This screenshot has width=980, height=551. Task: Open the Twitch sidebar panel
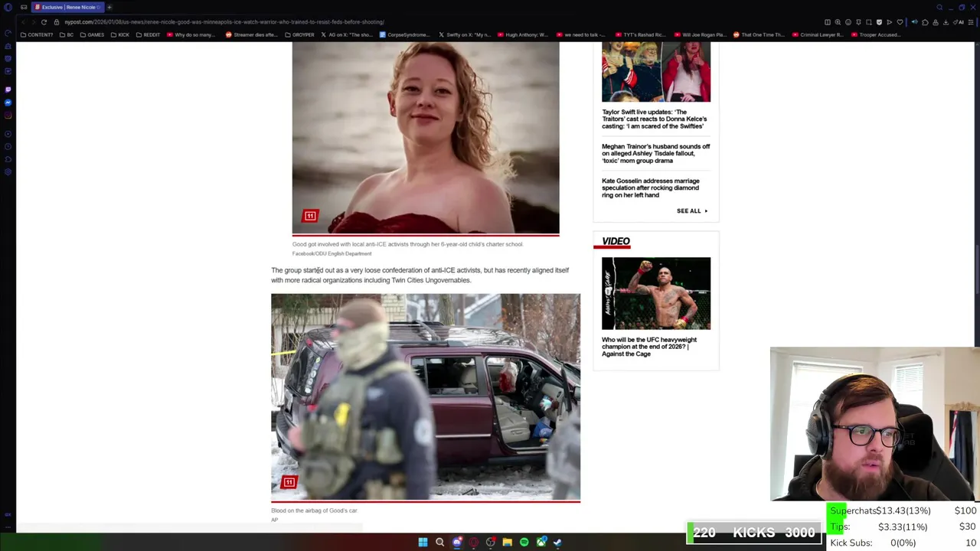pyautogui.click(x=8, y=90)
